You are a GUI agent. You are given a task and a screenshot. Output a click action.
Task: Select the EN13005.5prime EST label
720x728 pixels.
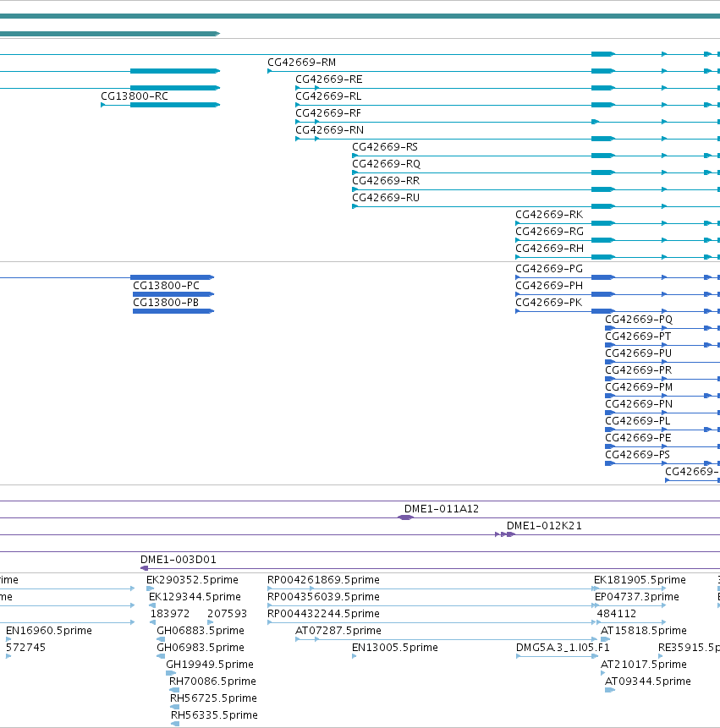tap(395, 647)
